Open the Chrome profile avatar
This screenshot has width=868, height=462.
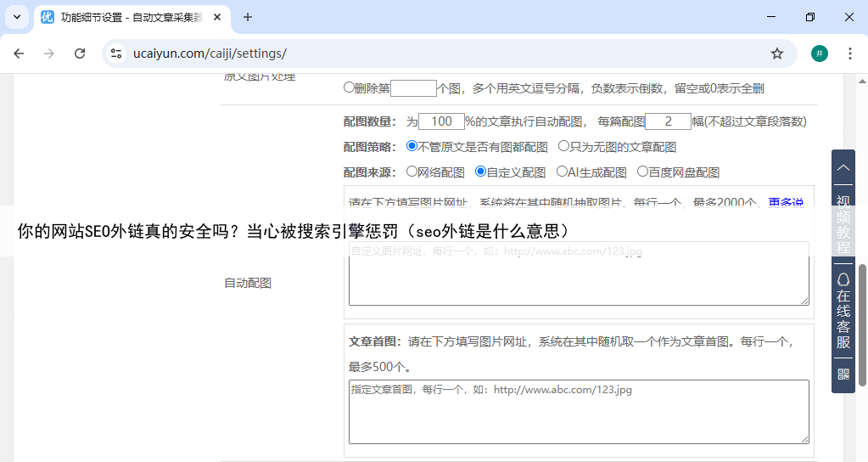click(819, 54)
